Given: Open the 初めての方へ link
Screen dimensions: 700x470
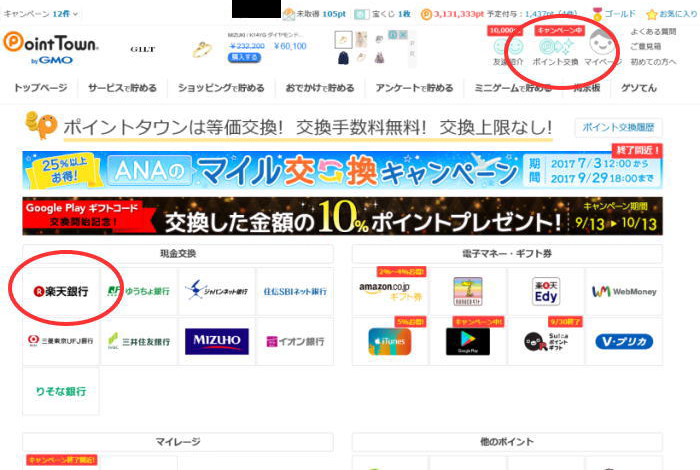Looking at the screenshot, I should 653,62.
